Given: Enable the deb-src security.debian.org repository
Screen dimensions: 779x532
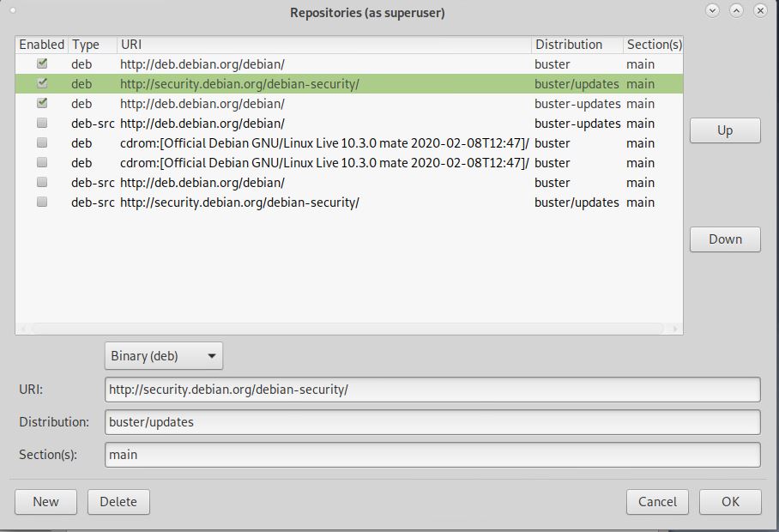Looking at the screenshot, I should pos(41,203).
